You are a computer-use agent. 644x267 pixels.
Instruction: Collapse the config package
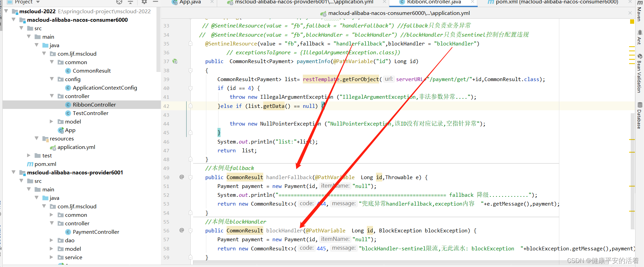(52, 79)
